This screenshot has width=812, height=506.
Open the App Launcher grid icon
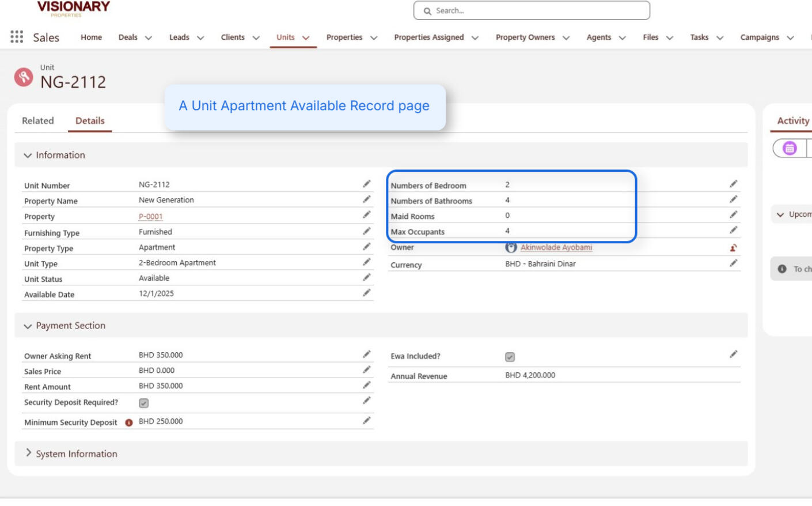point(17,37)
